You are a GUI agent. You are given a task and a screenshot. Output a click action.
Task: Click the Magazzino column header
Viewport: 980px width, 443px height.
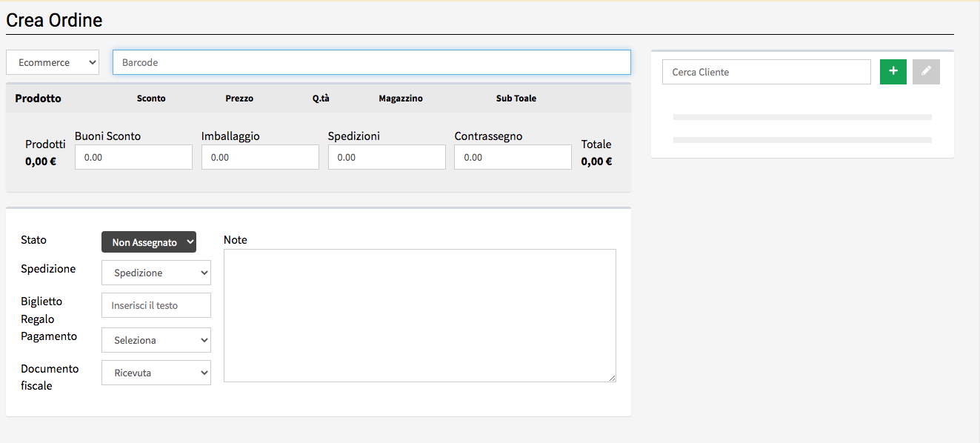401,99
